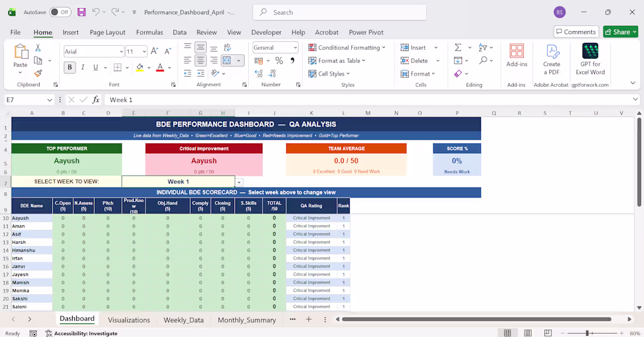Switch to the Monthly_Summary sheet tab
The height and width of the screenshot is (337, 644).
click(x=247, y=320)
